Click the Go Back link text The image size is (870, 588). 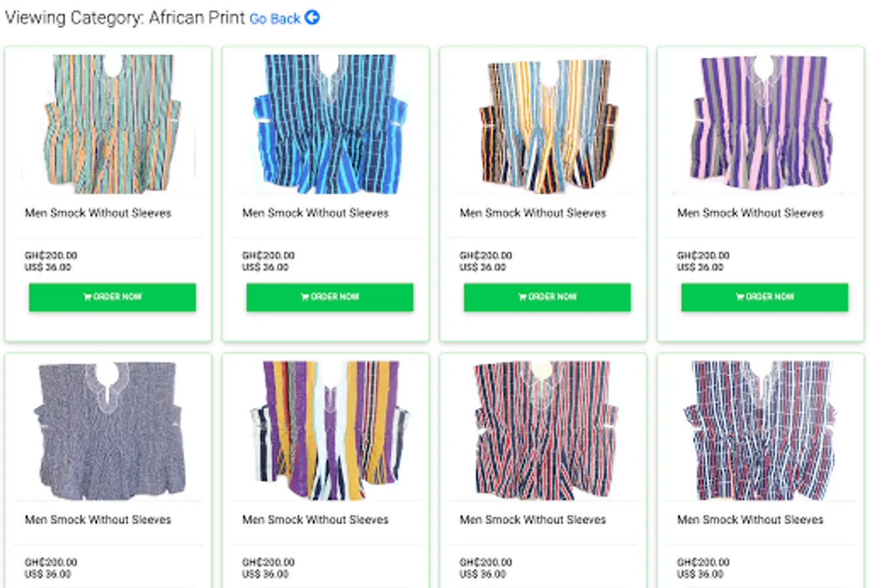coord(274,19)
